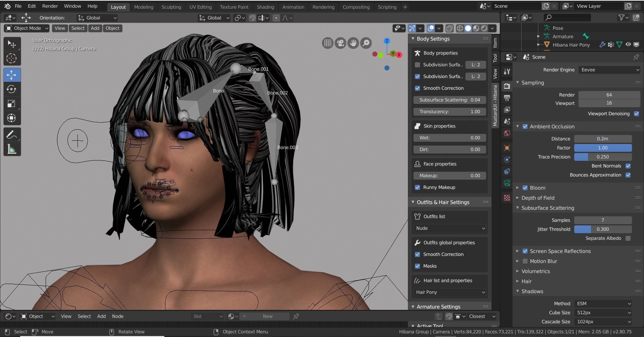Enable the Motion Blur checkbox
This screenshot has height=337, width=644.
525,261
